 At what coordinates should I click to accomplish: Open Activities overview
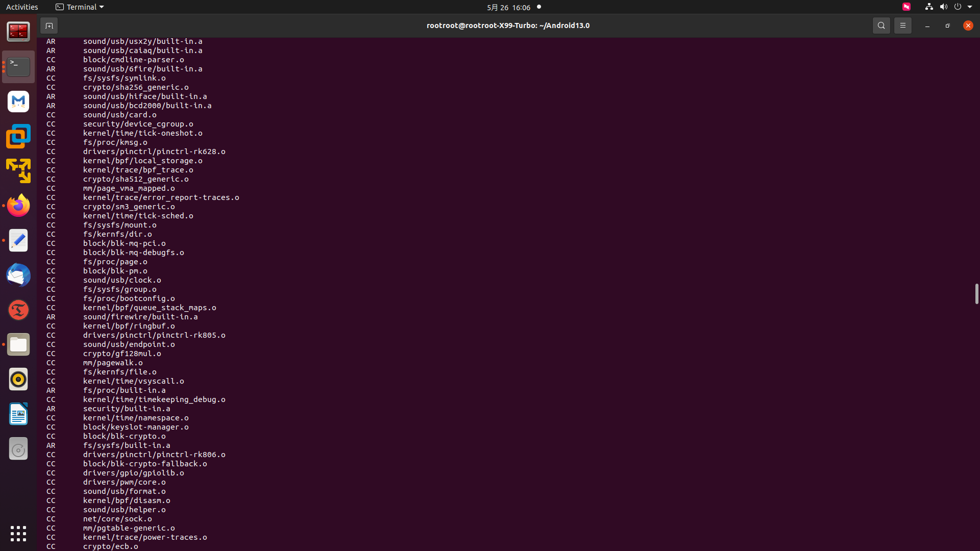tap(22, 7)
